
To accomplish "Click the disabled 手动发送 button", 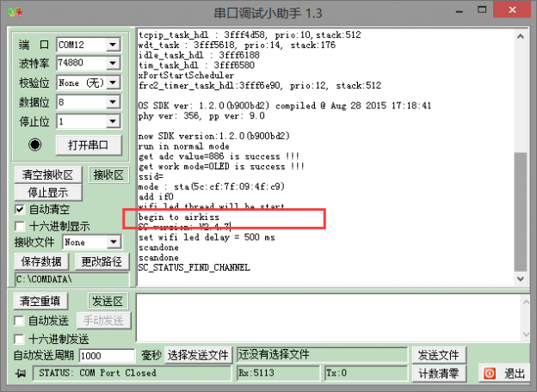I will click(103, 321).
